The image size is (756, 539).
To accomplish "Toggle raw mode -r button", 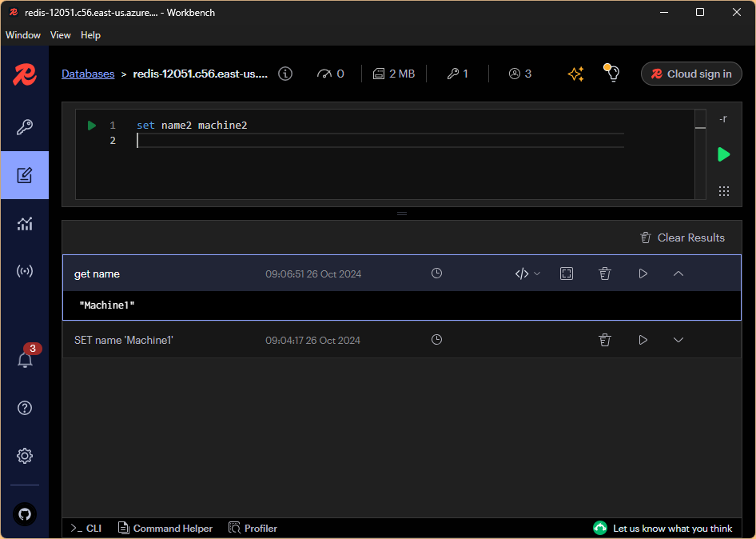I will (723, 118).
